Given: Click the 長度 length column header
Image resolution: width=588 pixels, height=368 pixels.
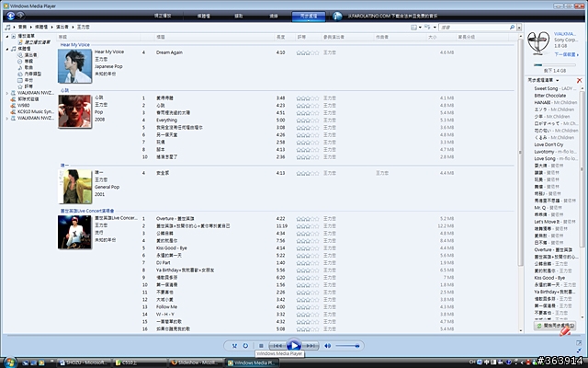Looking at the screenshot, I should (x=280, y=37).
